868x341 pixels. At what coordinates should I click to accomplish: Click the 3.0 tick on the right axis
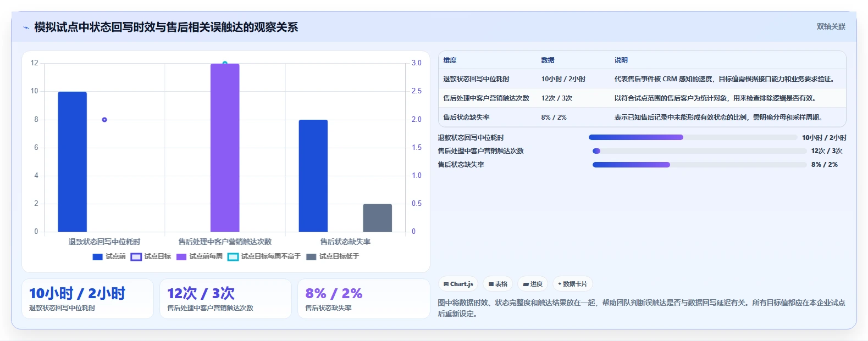coord(417,63)
